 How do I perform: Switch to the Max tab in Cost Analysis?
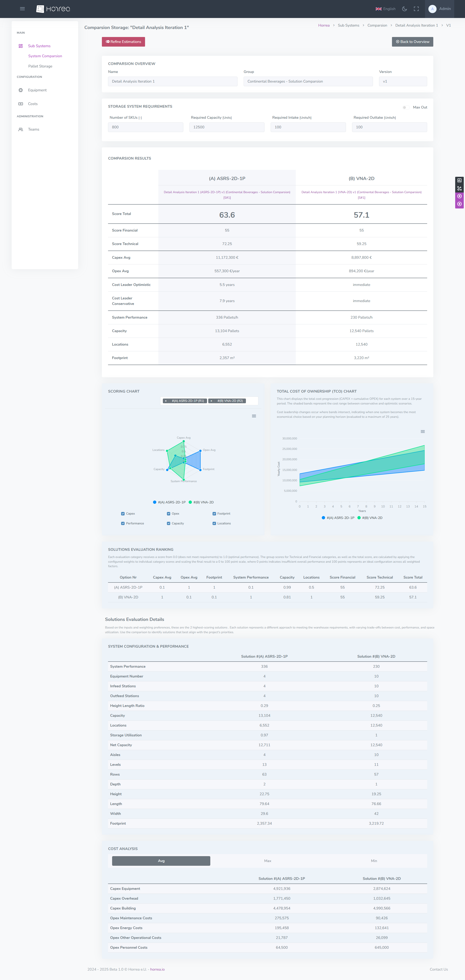pos(267,861)
